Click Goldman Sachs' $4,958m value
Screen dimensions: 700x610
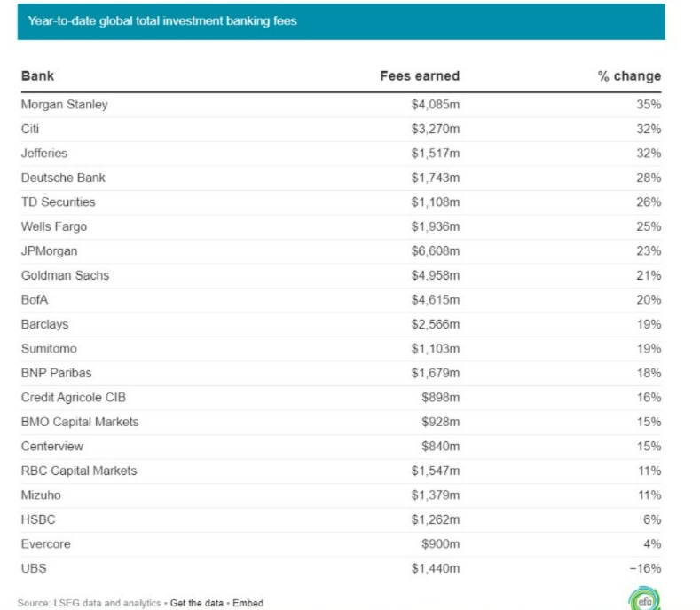coord(436,275)
